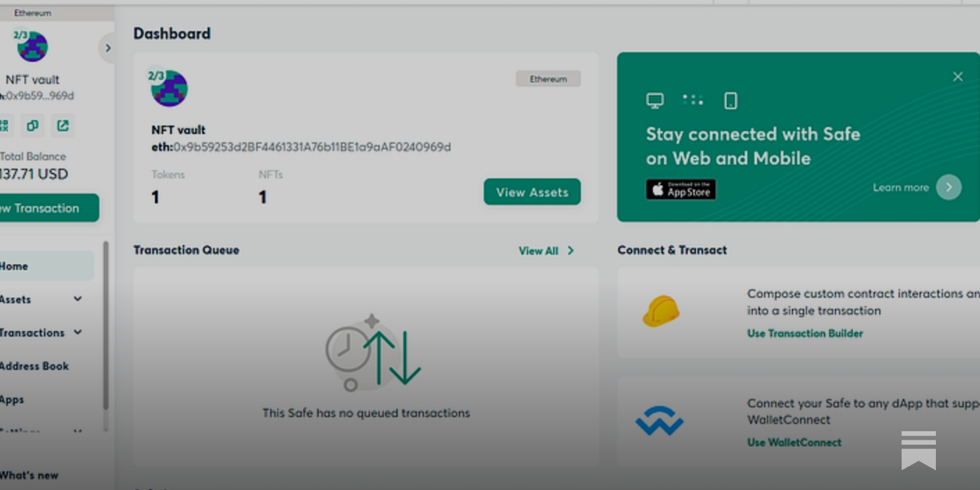This screenshot has height=490, width=980.
Task: Expand the Transactions submenu chevron
Action: point(78,332)
